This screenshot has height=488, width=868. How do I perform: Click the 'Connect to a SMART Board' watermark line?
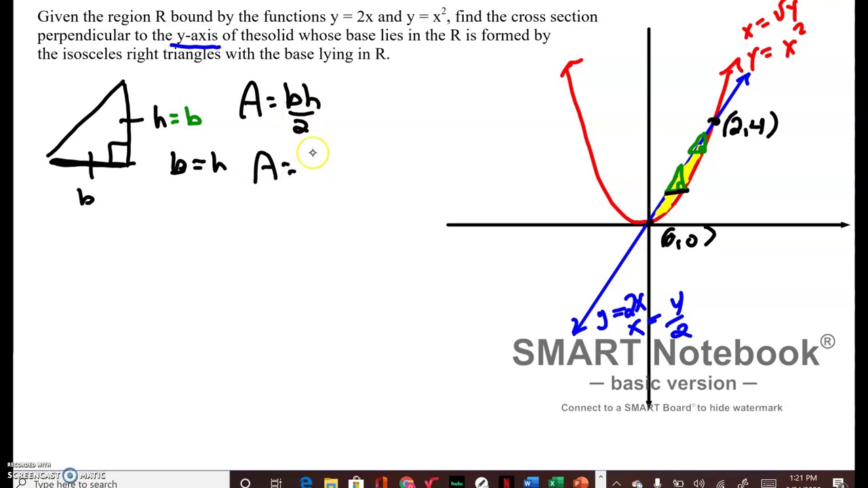click(x=671, y=407)
